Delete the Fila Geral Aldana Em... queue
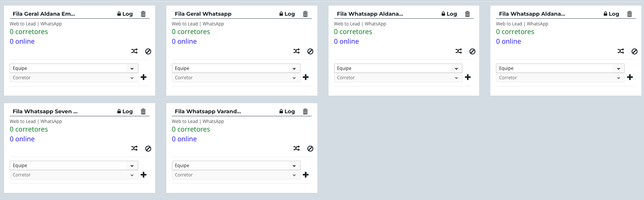 coord(143,14)
